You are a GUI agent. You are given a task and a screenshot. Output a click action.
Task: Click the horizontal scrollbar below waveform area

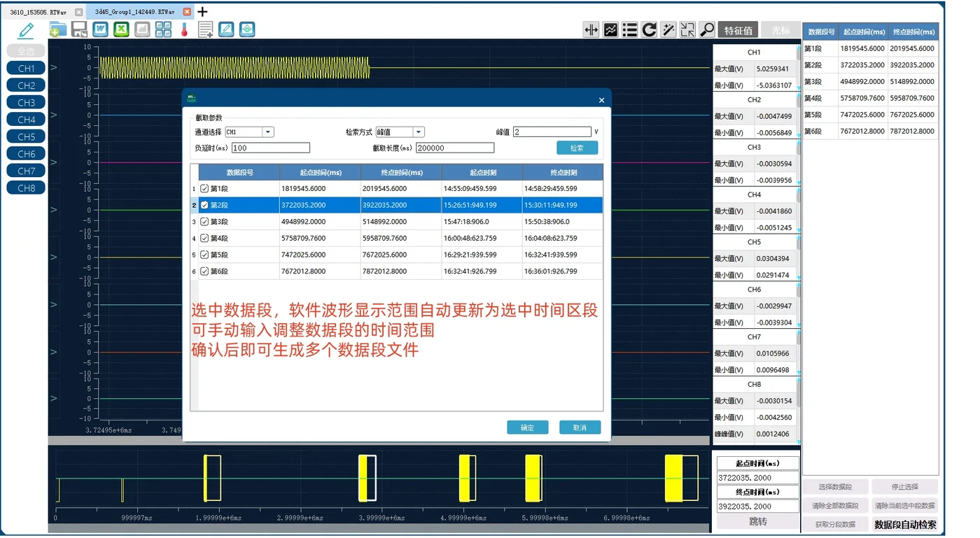tap(378, 440)
